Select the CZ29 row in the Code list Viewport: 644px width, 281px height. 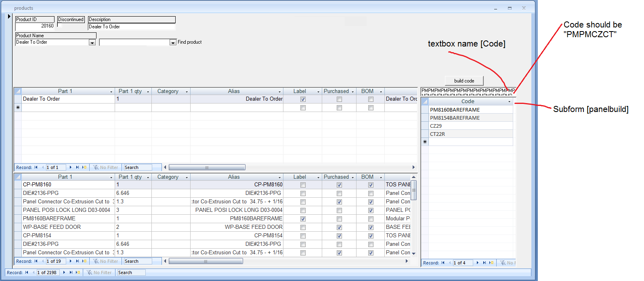coord(470,126)
